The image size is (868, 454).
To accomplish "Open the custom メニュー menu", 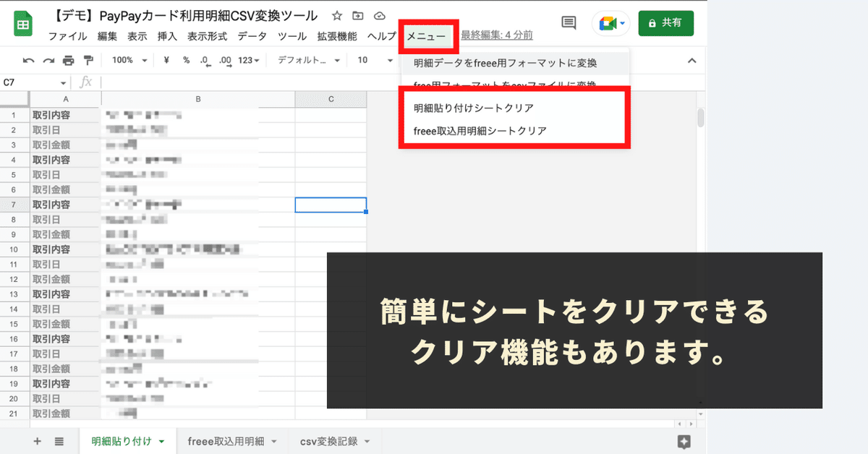I will click(428, 35).
